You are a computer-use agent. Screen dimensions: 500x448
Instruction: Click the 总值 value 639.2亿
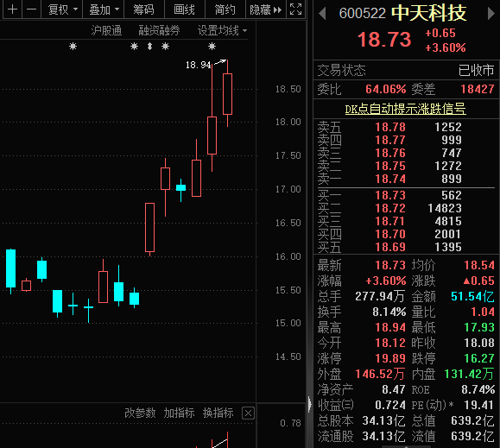click(472, 420)
